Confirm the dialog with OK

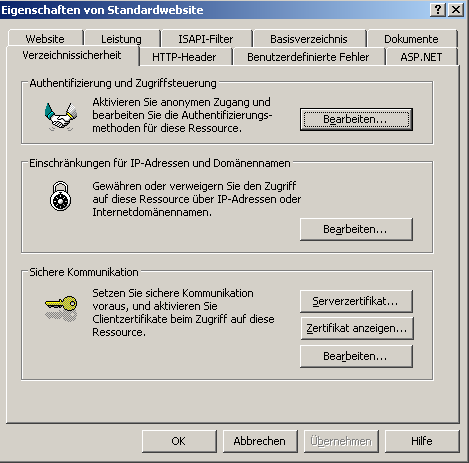179,441
